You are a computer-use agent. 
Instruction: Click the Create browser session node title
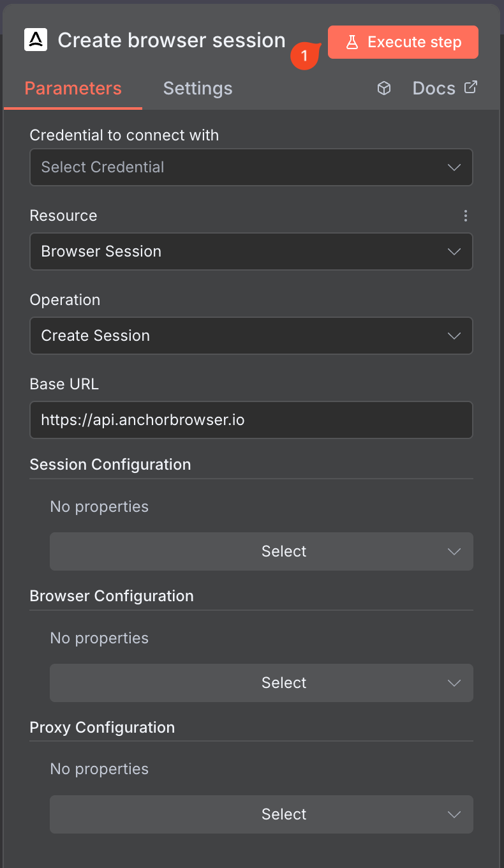click(x=172, y=40)
